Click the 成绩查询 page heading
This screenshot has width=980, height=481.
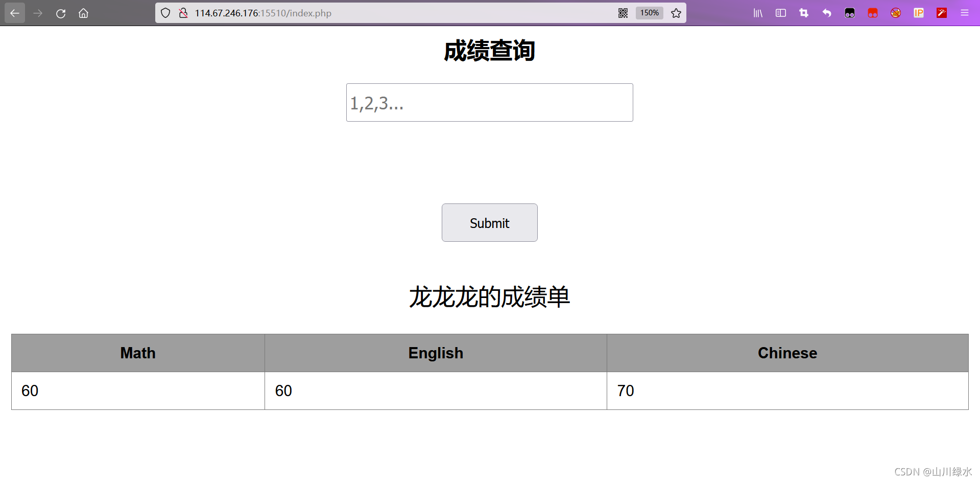pos(490,51)
